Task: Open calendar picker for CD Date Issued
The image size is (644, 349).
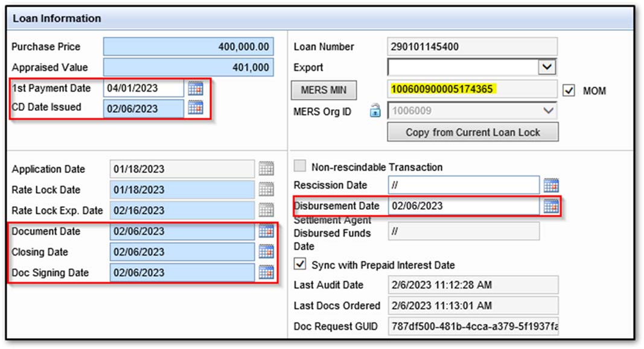Action: click(196, 107)
